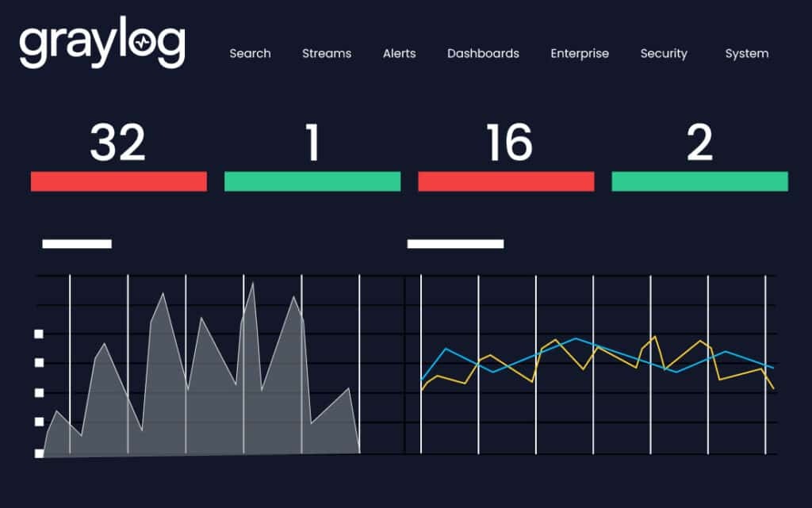
Task: Open the System menu
Action: (x=746, y=54)
